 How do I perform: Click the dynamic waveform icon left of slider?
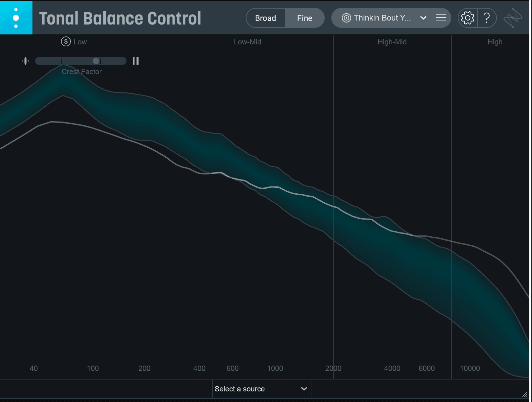[x=26, y=61]
